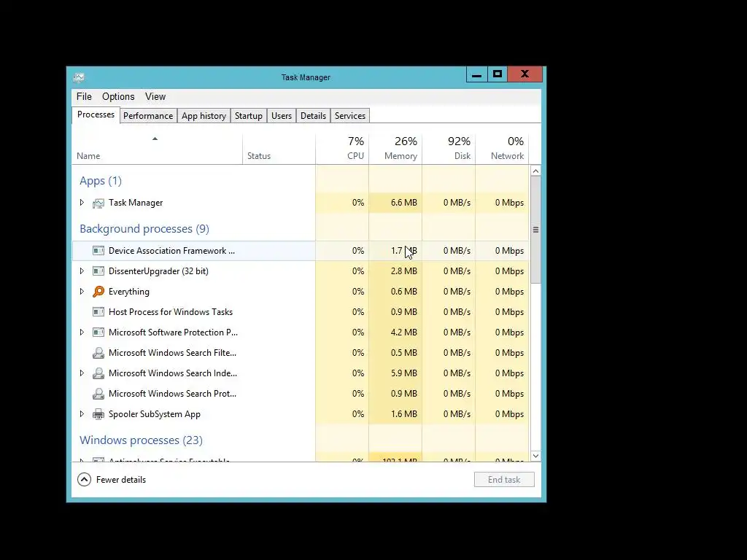Select Microsoft Software Protection P... row
Viewport: 747px width, 560px height.
[x=300, y=332]
